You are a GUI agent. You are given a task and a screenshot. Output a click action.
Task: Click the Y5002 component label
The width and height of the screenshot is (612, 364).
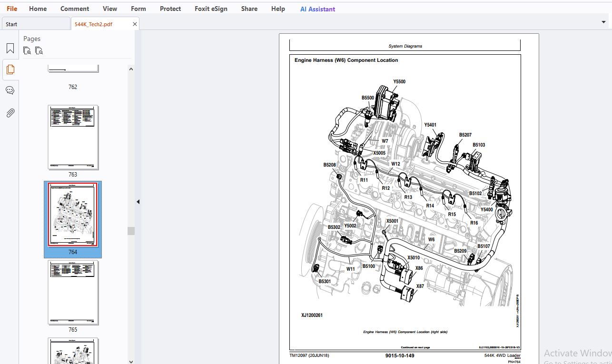[350, 226]
